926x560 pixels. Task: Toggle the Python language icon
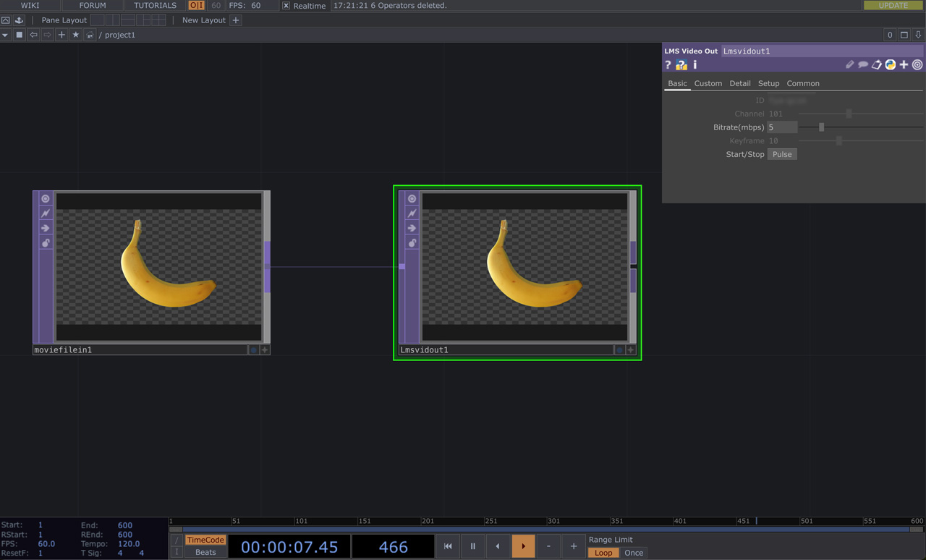(891, 65)
